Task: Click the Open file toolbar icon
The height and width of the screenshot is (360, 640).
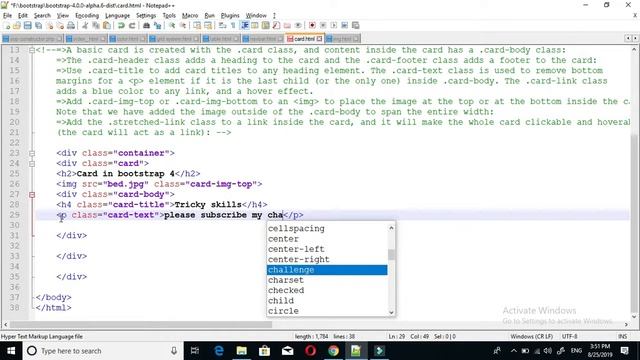Action: point(17,26)
